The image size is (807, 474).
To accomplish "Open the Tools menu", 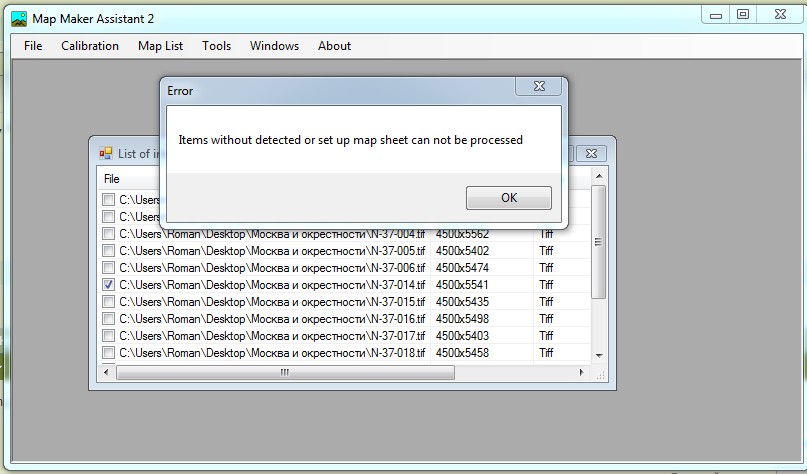I will coord(216,46).
